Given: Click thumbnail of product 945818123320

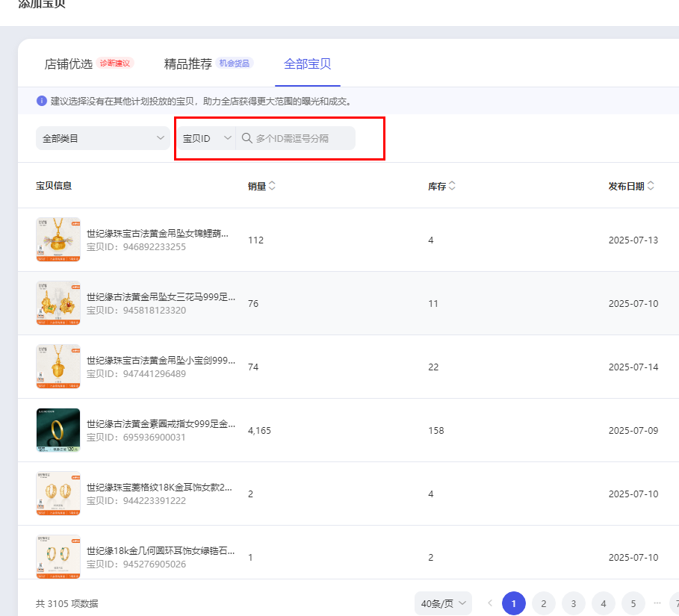Looking at the screenshot, I should [x=58, y=303].
